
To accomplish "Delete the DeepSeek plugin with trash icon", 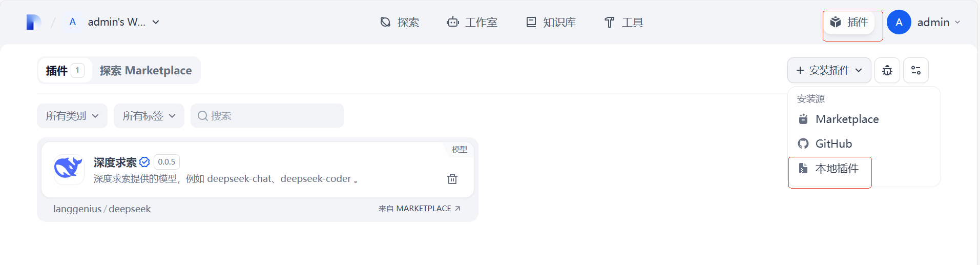I will pyautogui.click(x=452, y=179).
